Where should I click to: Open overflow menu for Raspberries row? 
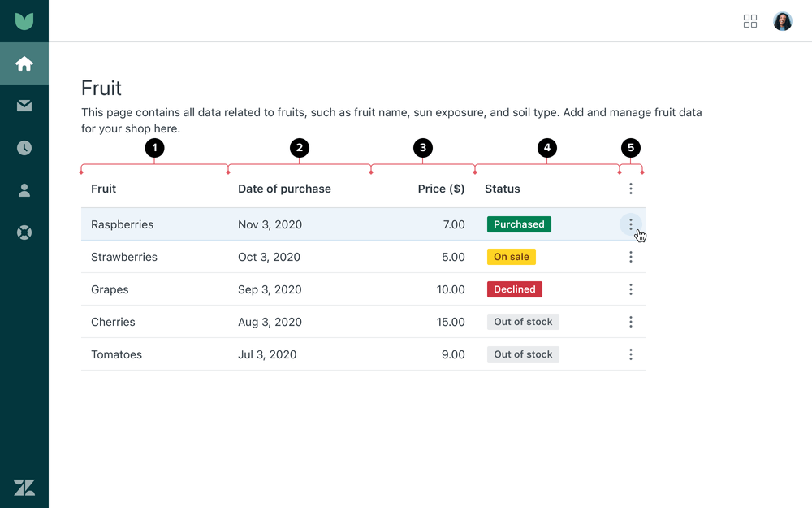631,224
